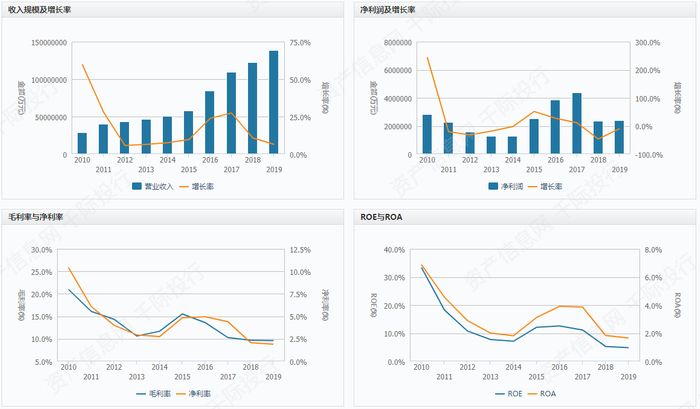Click the 2018 营业收入 bar
The image size is (700, 409).
pyautogui.click(x=253, y=109)
